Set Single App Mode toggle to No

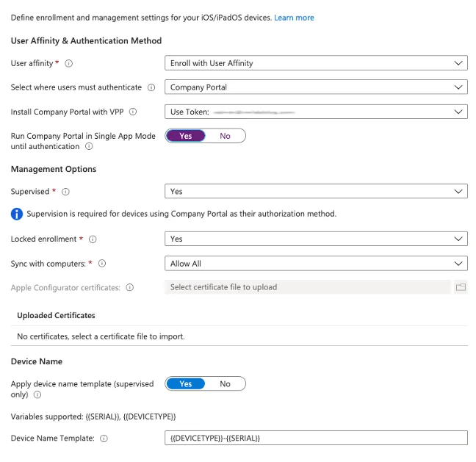click(225, 136)
